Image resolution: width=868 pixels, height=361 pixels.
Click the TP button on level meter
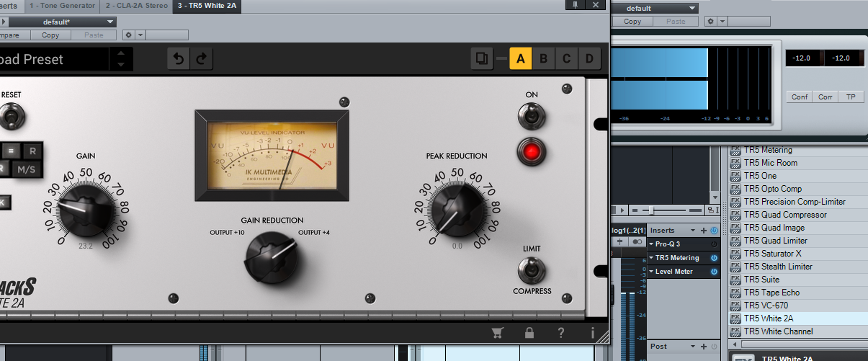[x=850, y=97]
